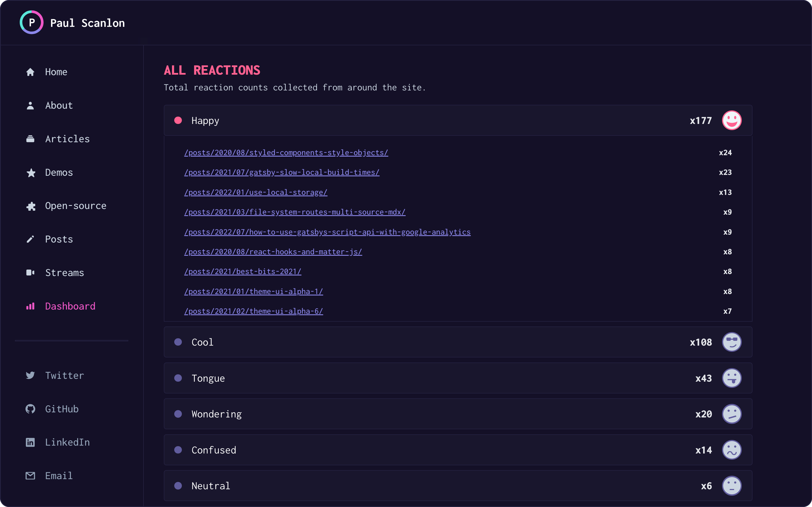This screenshot has width=812, height=507.
Task: Open the GitHub profile icon
Action: [30, 409]
